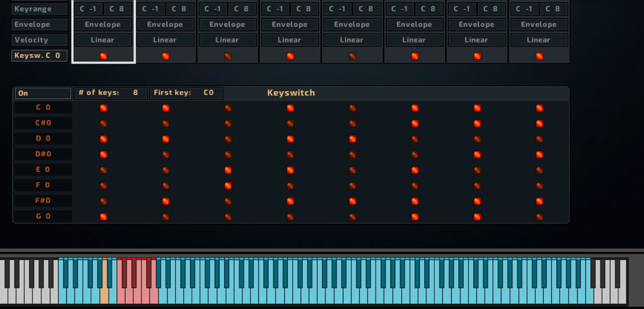644x309 pixels.
Task: Toggle the D#0 row LED in the first layer column
Action: click(103, 154)
